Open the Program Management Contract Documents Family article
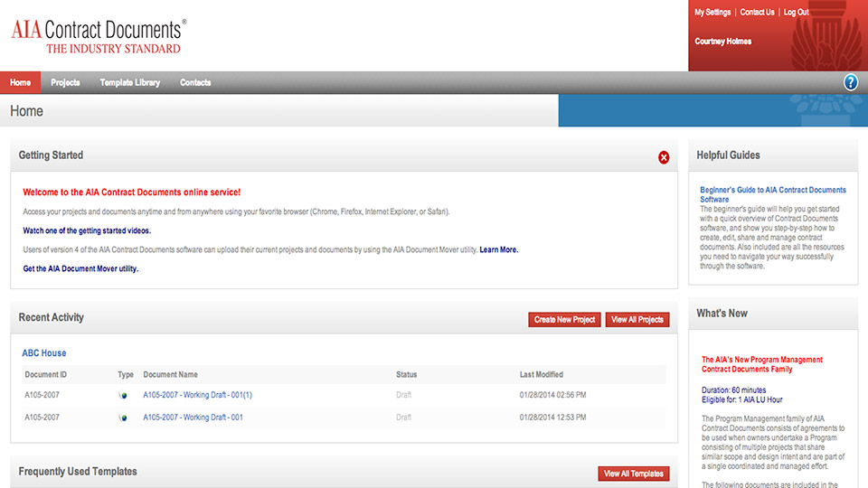This screenshot has width=868, height=488. [762, 364]
